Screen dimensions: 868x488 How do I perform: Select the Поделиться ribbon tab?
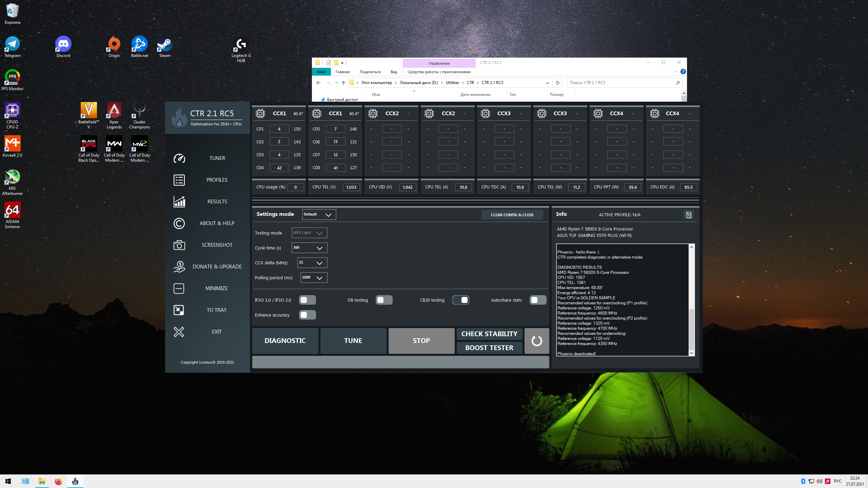[x=370, y=72]
